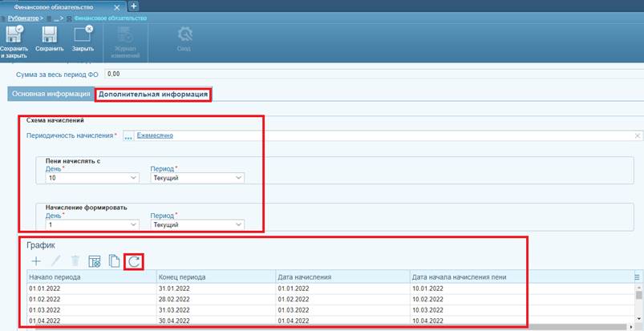This screenshot has width=644, height=331.
Task: Add a new schedule row with plus icon
Action: (x=35, y=260)
